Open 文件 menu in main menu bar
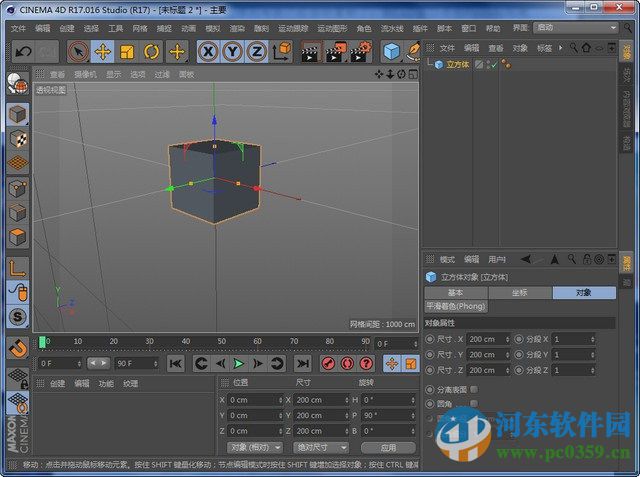Image resolution: width=640 pixels, height=477 pixels. [18, 29]
